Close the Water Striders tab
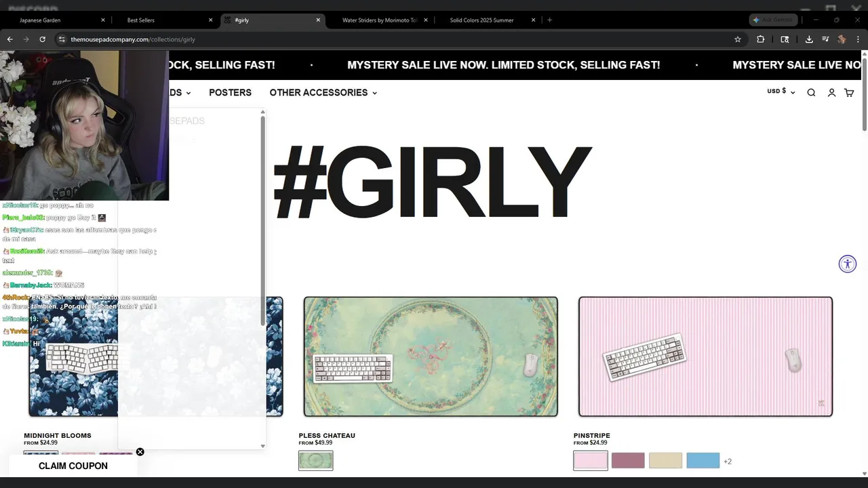 tap(426, 20)
